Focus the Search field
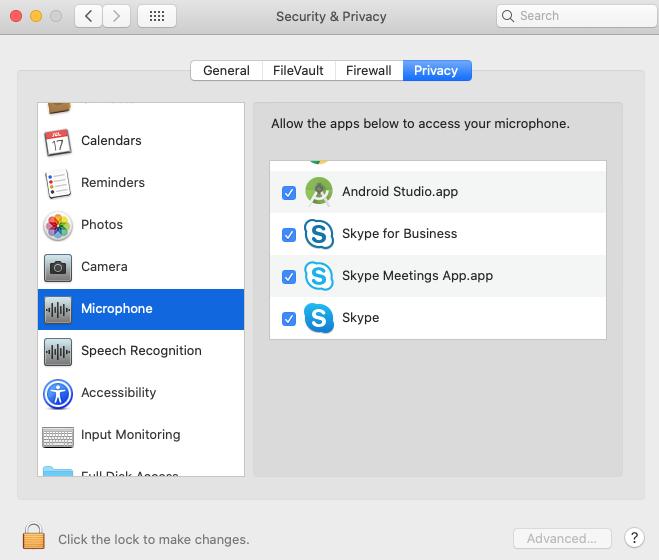Viewport: 659px width, 560px height. pyautogui.click(x=576, y=16)
